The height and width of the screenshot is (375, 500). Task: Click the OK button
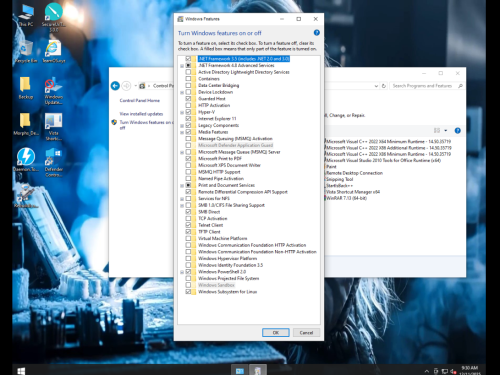click(x=276, y=332)
